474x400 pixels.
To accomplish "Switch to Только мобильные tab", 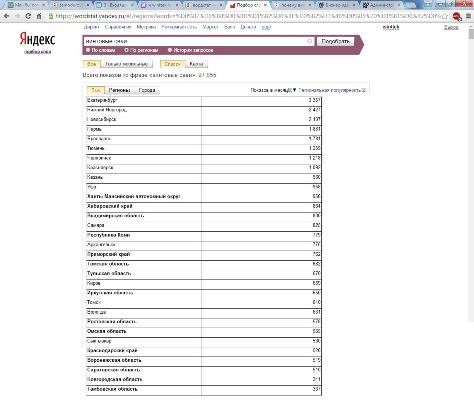I will (x=126, y=64).
